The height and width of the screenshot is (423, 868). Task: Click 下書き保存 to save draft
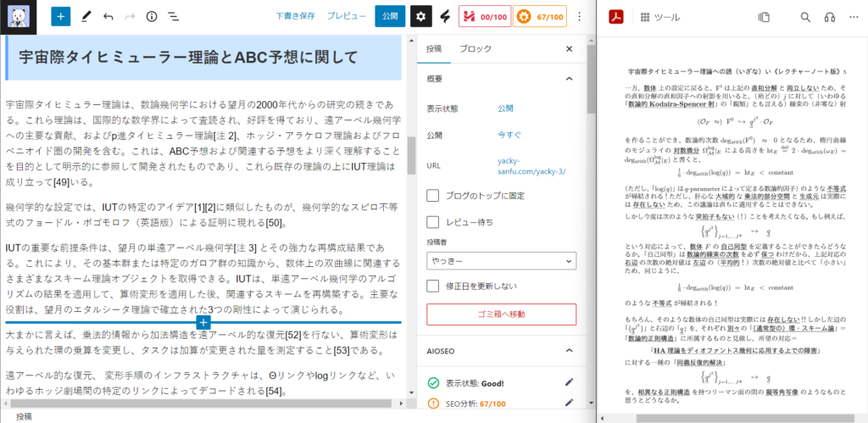tap(296, 17)
